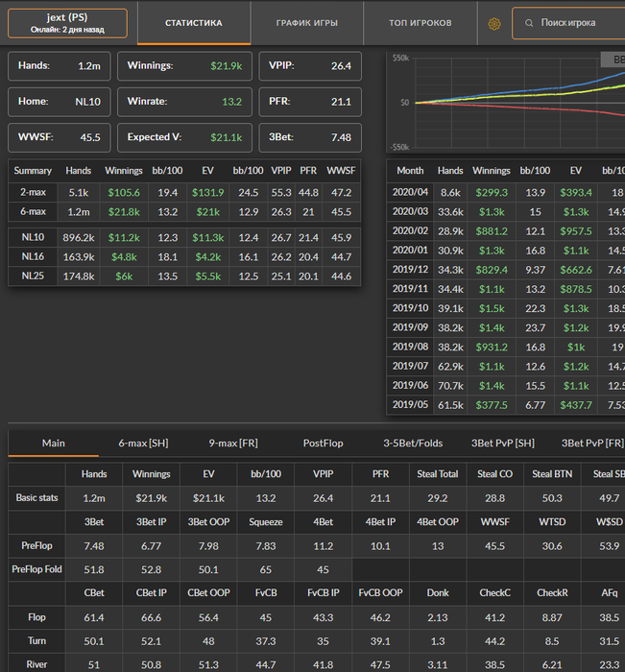
Task: Click the Turn CheckR value 8.5
Action: tap(552, 641)
